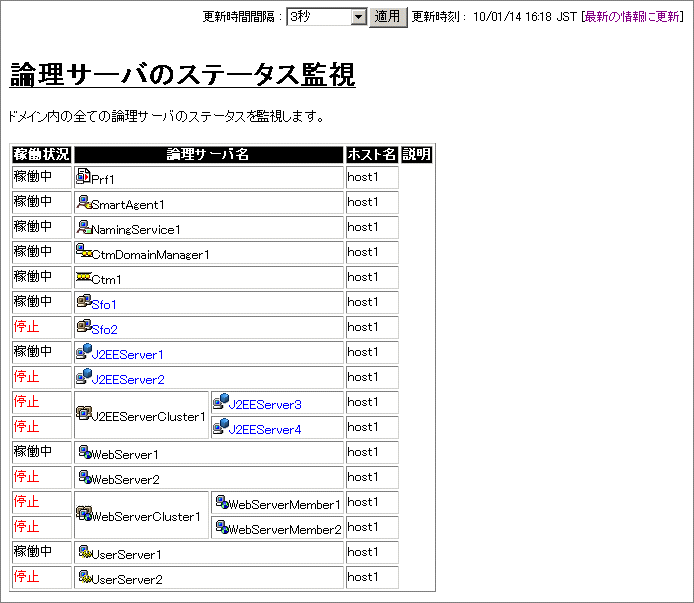694x603 pixels.
Task: Click the 停止 status for Sfo2
Action: click(27, 327)
